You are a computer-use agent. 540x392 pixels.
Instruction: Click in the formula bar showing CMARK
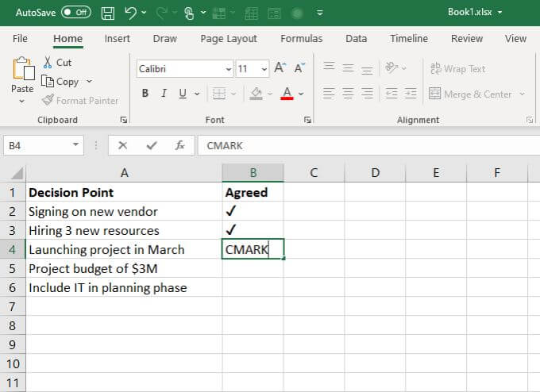[368, 145]
